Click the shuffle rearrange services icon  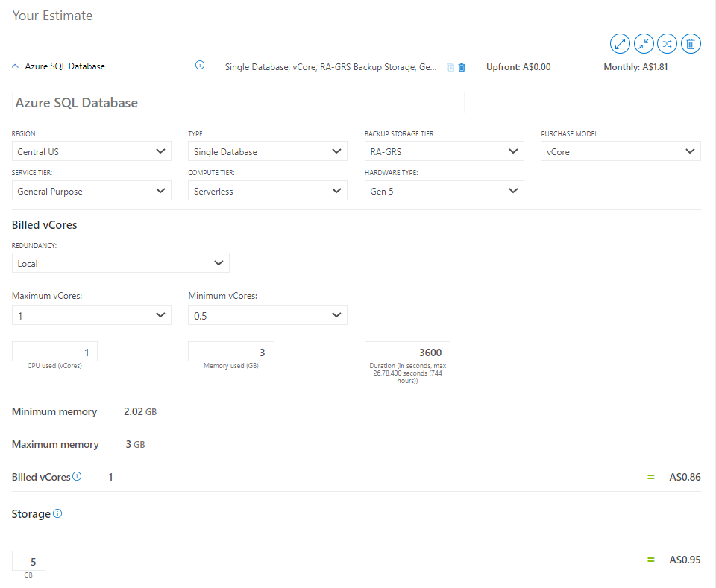[667, 44]
